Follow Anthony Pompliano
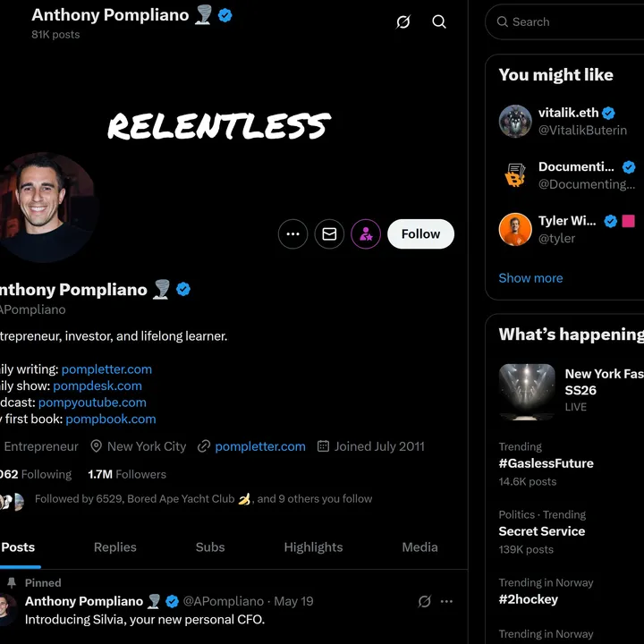The width and height of the screenshot is (644, 644). click(x=420, y=234)
